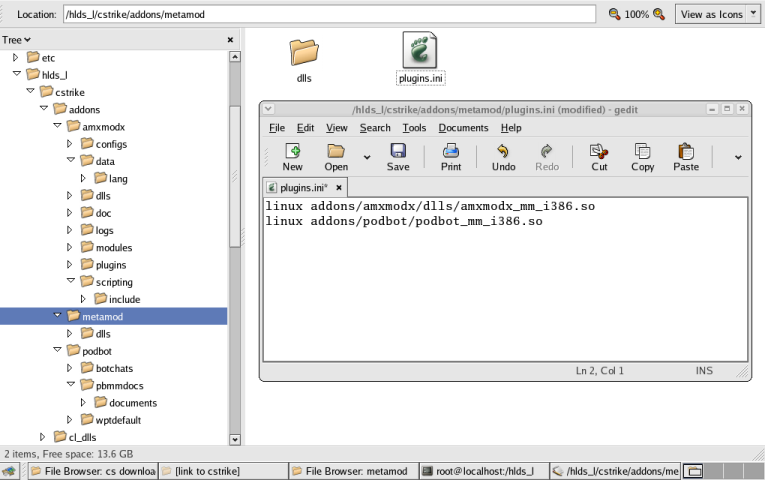Open the Documents menu in gedit
This screenshot has width=765, height=480.
(463, 128)
